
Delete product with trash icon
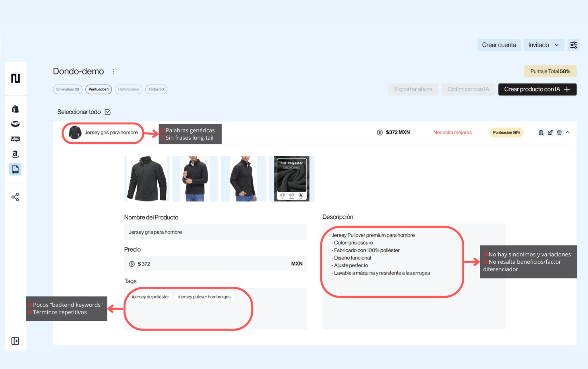[x=559, y=132]
